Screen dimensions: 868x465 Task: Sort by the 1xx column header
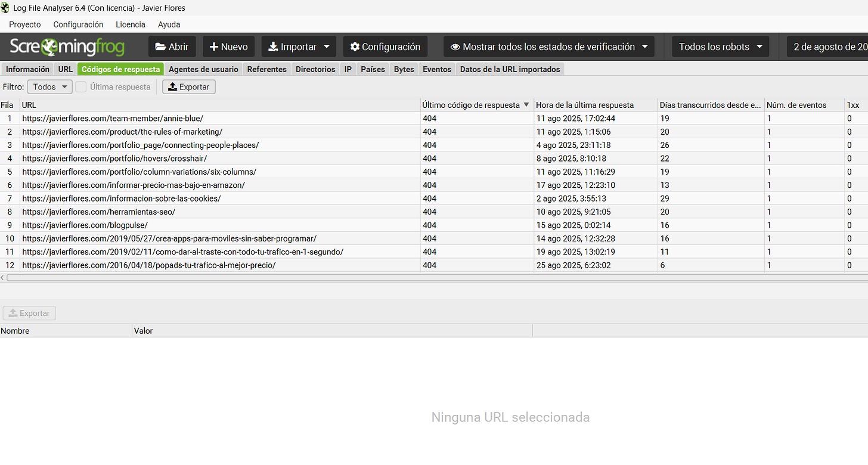point(856,105)
